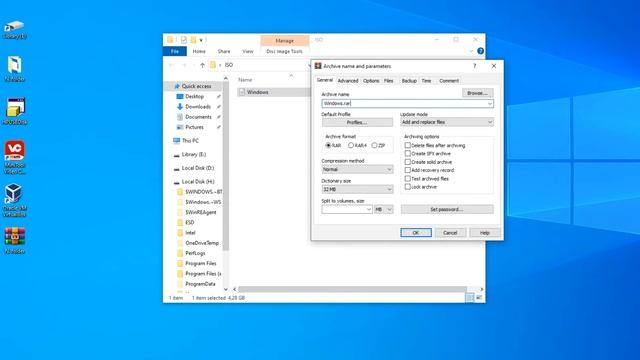
Task: Open the Time tab
Action: (x=426, y=81)
